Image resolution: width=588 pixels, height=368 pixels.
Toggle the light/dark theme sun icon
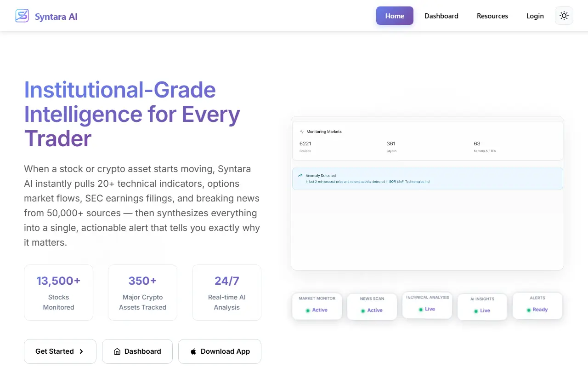pos(564,16)
